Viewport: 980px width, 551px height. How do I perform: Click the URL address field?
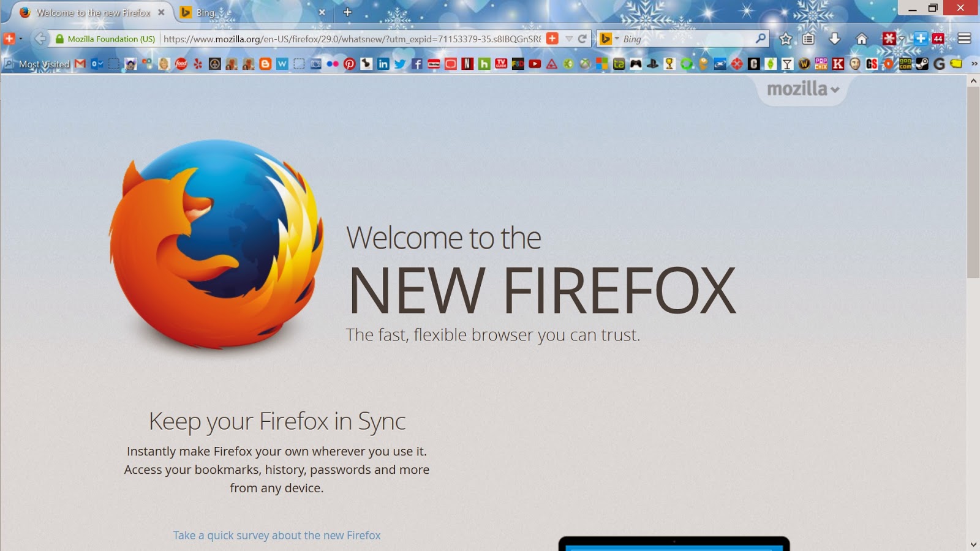(x=352, y=39)
